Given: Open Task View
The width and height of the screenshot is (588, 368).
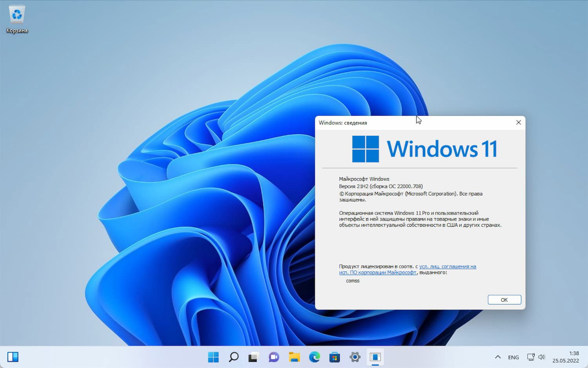Looking at the screenshot, I should pyautogui.click(x=254, y=357).
